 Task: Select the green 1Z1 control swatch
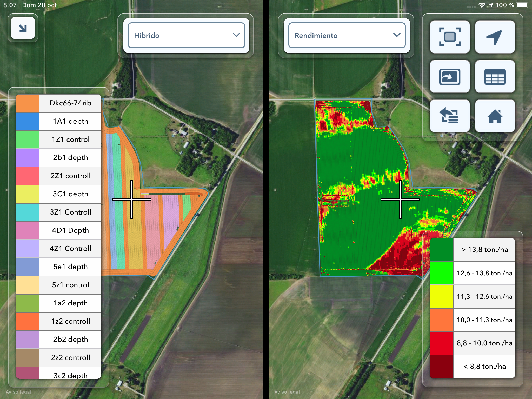[x=27, y=140]
